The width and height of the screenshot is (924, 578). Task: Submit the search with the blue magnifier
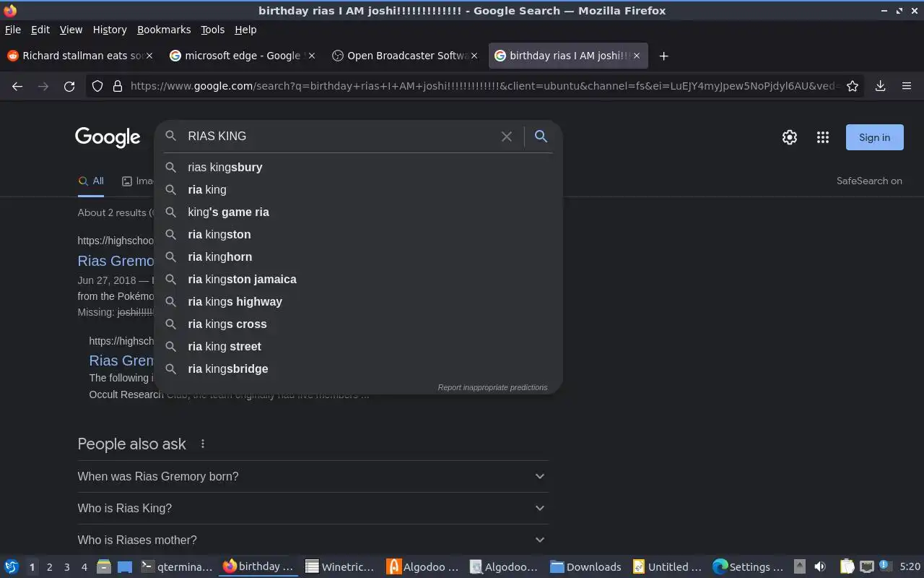(x=541, y=136)
